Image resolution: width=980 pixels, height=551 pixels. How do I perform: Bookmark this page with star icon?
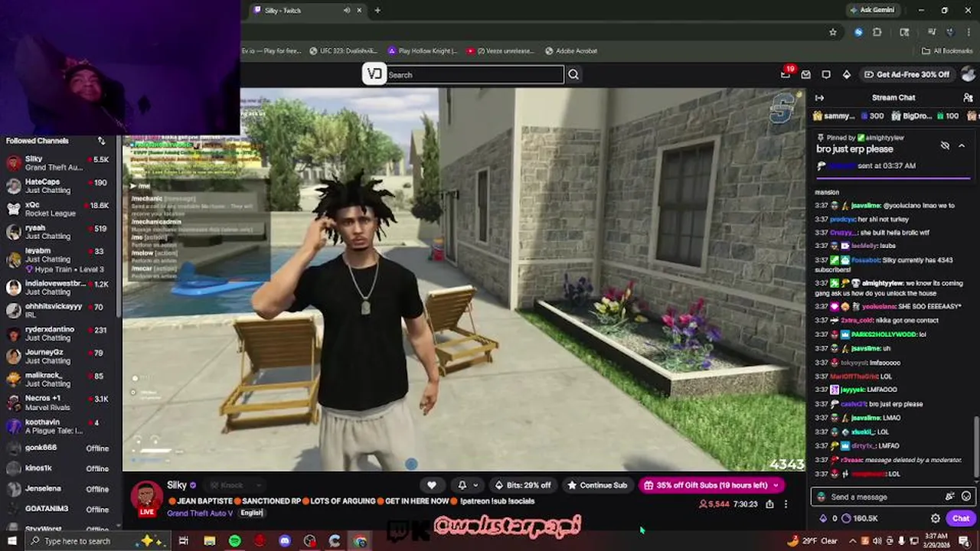(833, 32)
